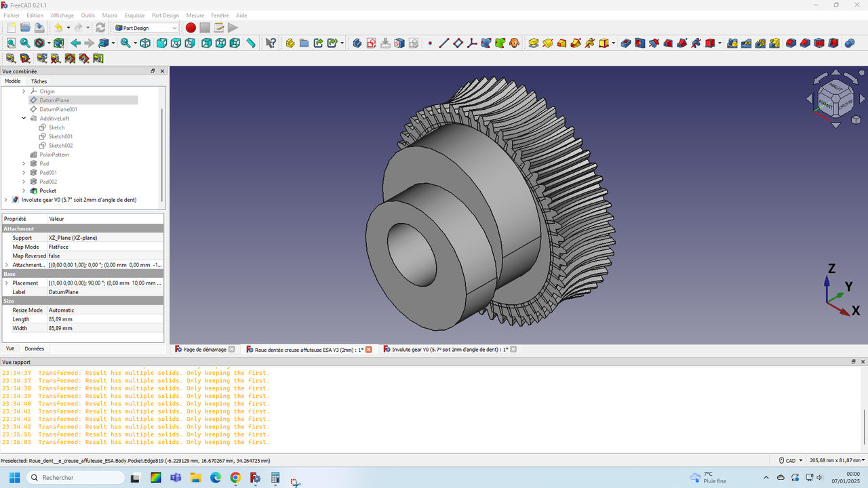Click the Pad tool icon
Viewport: 868px width, 488px height.
click(x=534, y=43)
